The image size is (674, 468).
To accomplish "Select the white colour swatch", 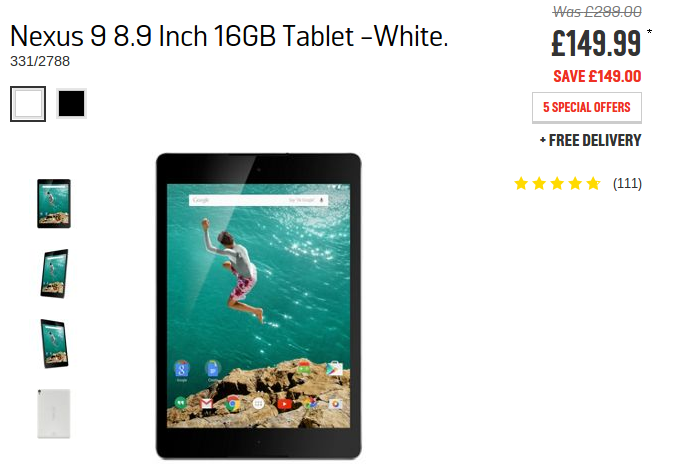I will (x=28, y=104).
